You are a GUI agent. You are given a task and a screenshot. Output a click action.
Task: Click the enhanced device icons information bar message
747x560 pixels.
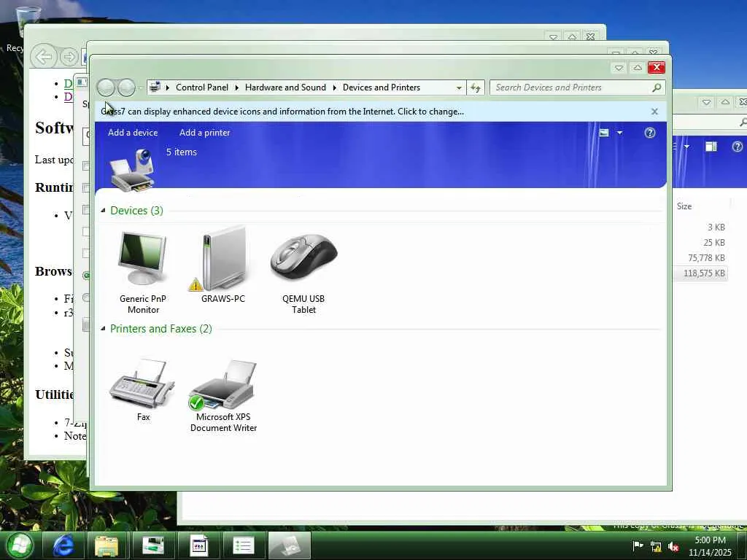pos(282,112)
